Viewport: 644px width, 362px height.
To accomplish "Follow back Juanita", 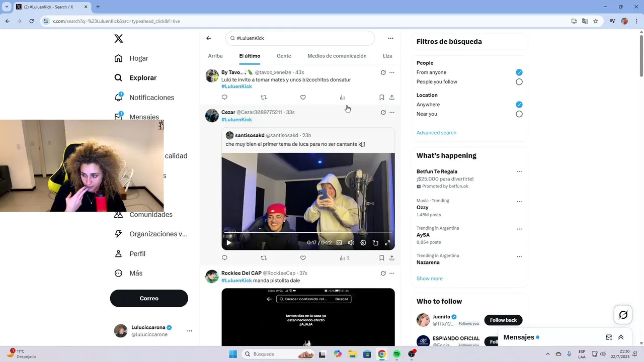I will pyautogui.click(x=503, y=320).
